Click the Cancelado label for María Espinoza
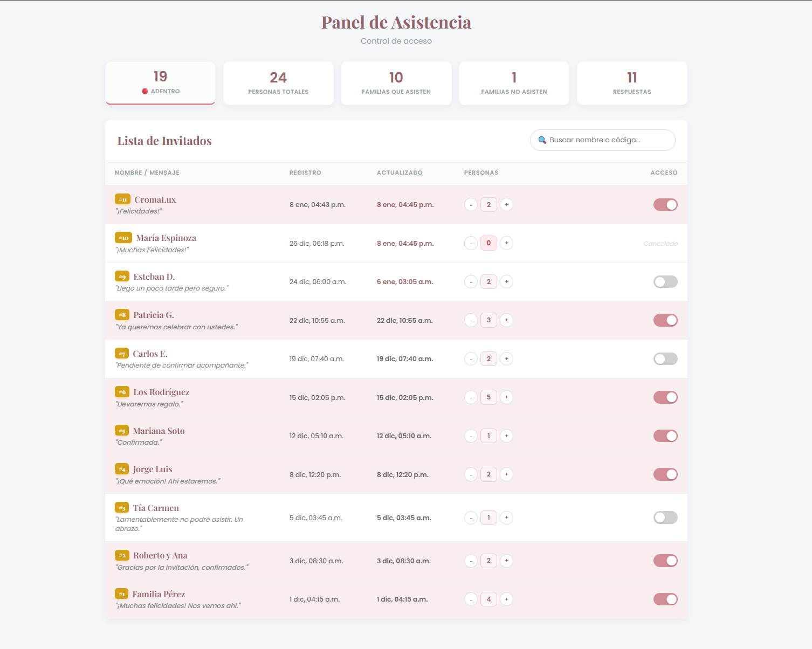Image resolution: width=812 pixels, height=649 pixels. pyautogui.click(x=660, y=243)
